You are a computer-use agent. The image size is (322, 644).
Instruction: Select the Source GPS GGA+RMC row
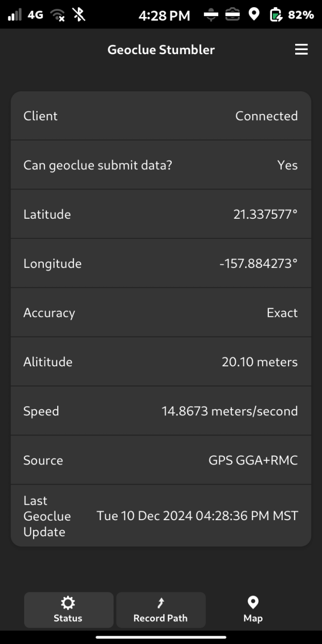161,460
